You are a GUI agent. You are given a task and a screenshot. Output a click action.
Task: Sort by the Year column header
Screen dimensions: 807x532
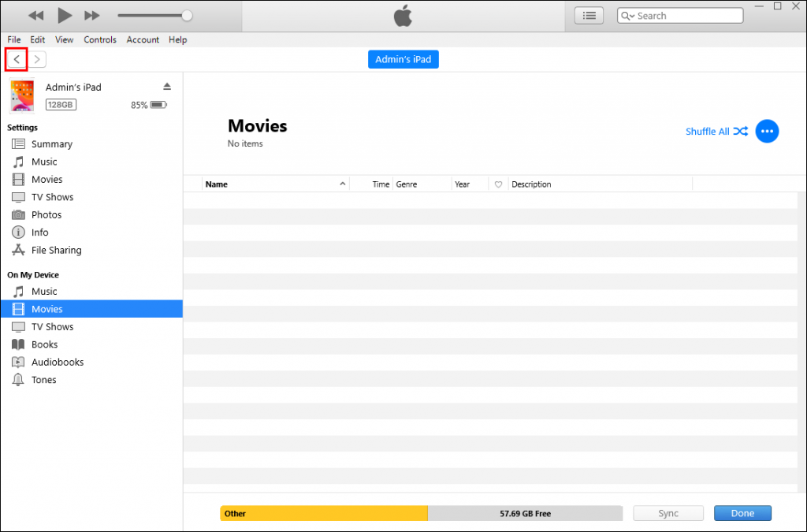coord(470,184)
